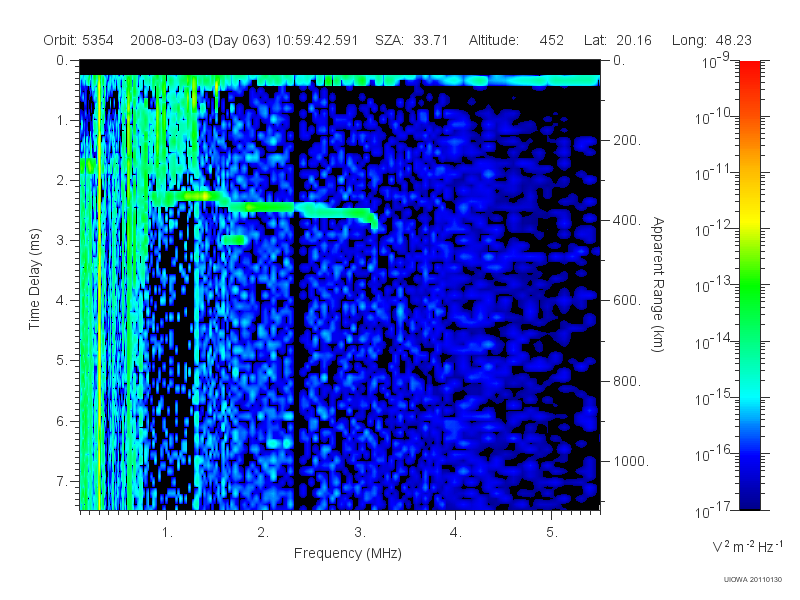Screen dimensions: 800x600
Task: Click the bright yellow-green echo peak near 1.4 MHz
Action: coord(203,196)
